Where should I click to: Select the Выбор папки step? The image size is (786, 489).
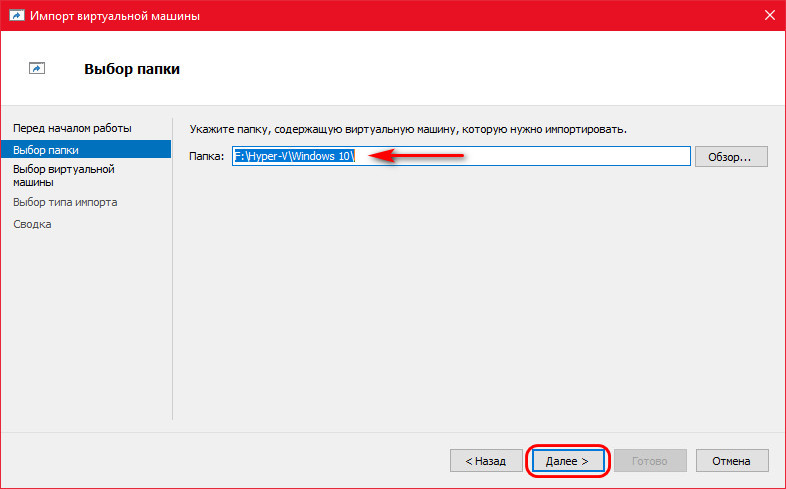click(86, 150)
